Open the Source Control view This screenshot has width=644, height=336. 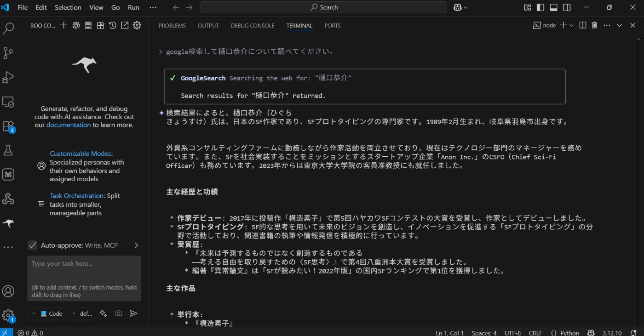8,53
